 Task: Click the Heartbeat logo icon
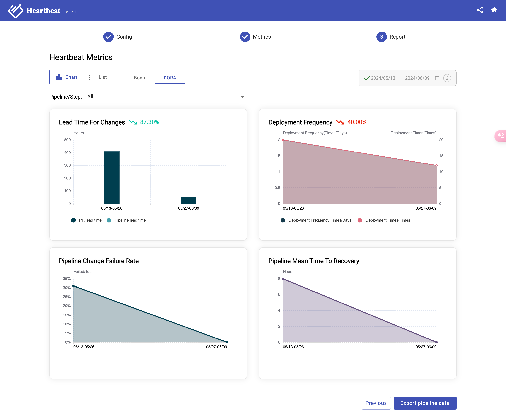tap(15, 11)
